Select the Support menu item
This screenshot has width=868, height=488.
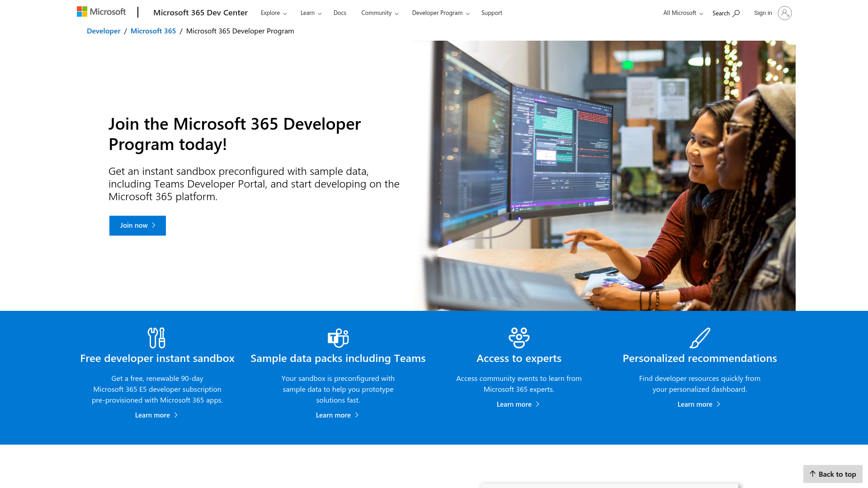[491, 13]
